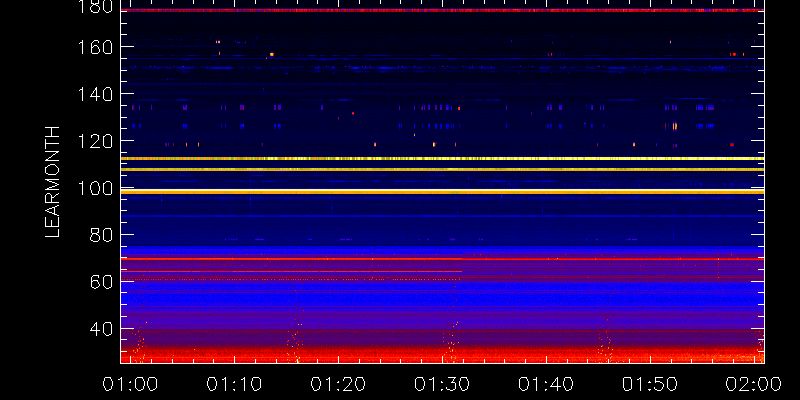Click the 140 frequency axis label
The image size is (800, 400).
click(x=97, y=94)
